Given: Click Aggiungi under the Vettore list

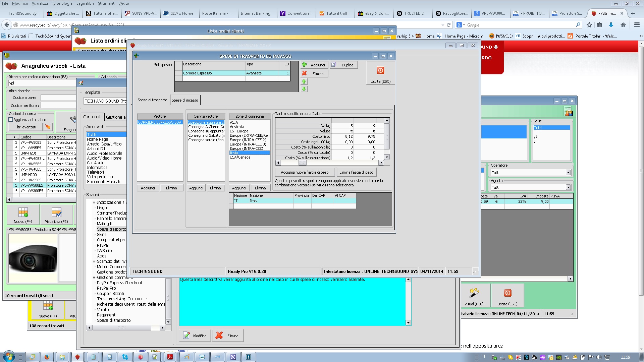Looking at the screenshot, I should 148,188.
